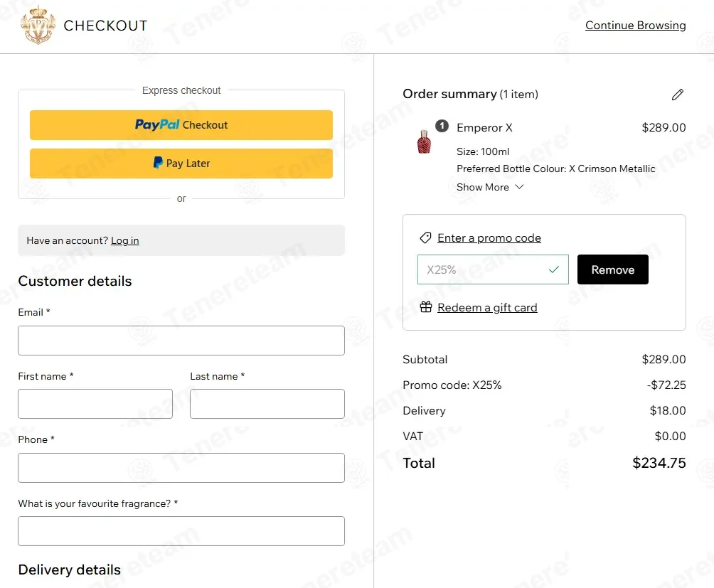Open the Log in link
This screenshot has height=588, width=714.
[124, 240]
